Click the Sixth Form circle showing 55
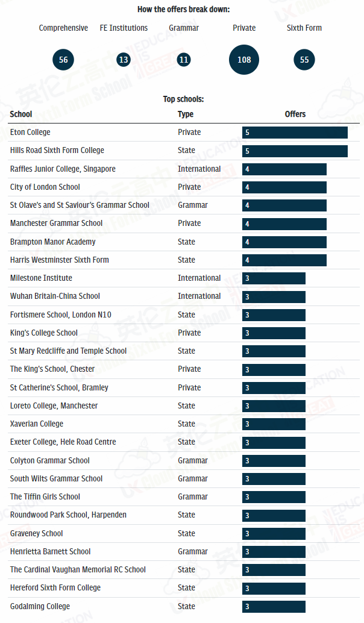 [x=304, y=60]
